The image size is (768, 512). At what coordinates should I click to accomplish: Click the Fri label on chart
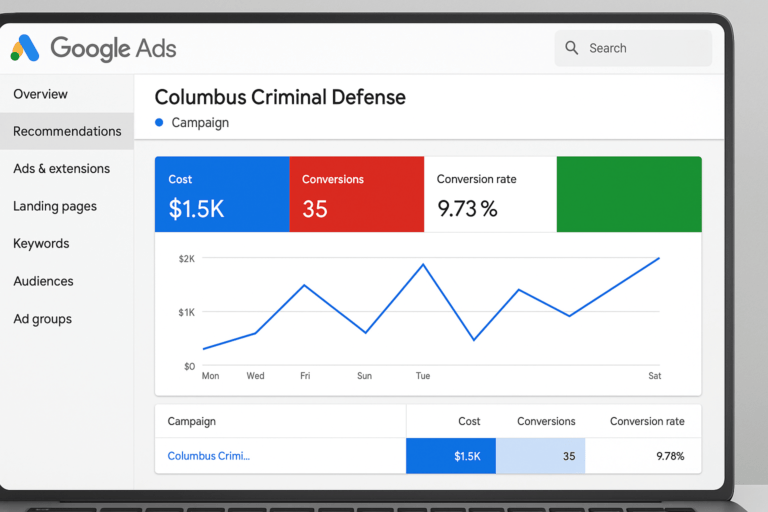click(x=305, y=376)
